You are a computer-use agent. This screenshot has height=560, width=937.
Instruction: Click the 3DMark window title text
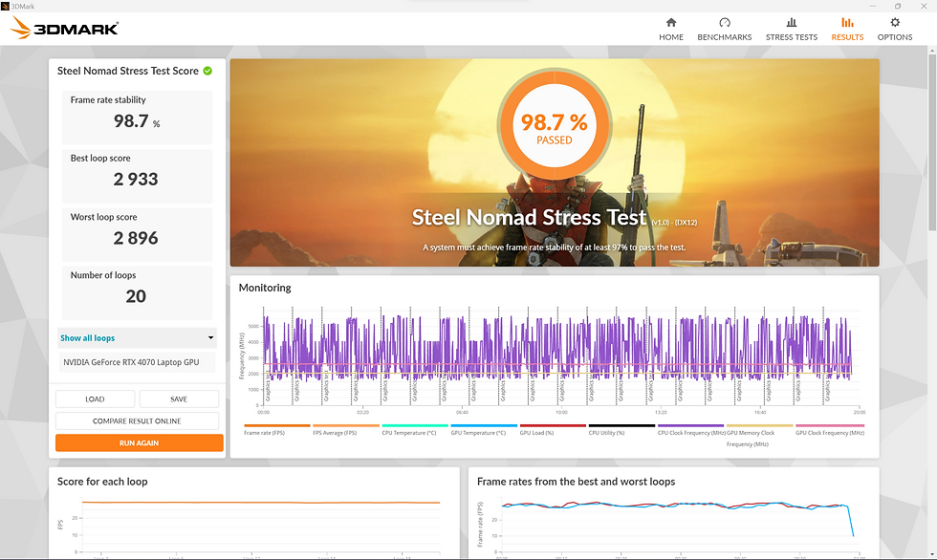pos(23,6)
